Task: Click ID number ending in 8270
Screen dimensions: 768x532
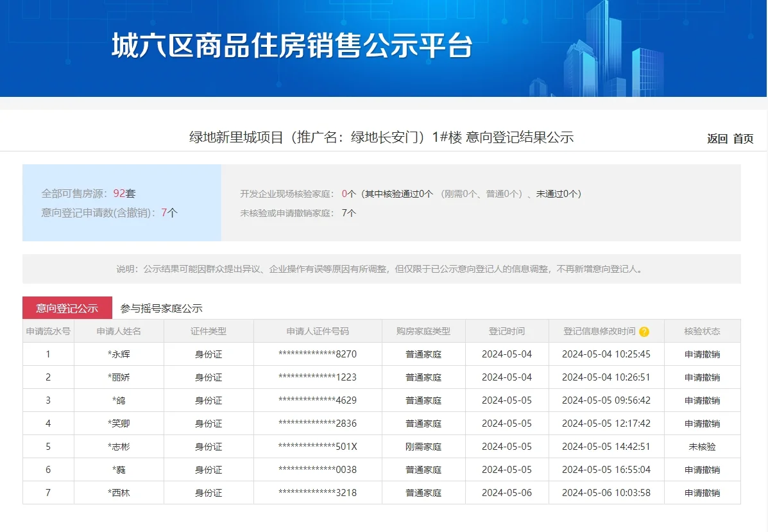Action: (318, 354)
